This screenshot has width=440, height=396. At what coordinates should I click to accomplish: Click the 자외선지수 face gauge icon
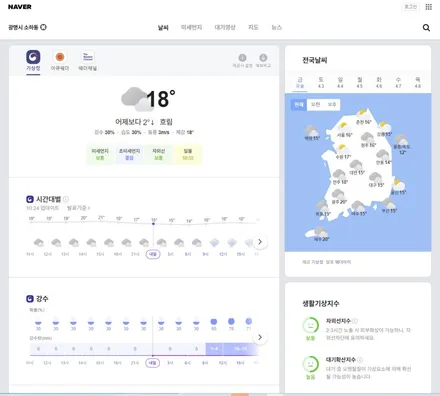point(311,325)
